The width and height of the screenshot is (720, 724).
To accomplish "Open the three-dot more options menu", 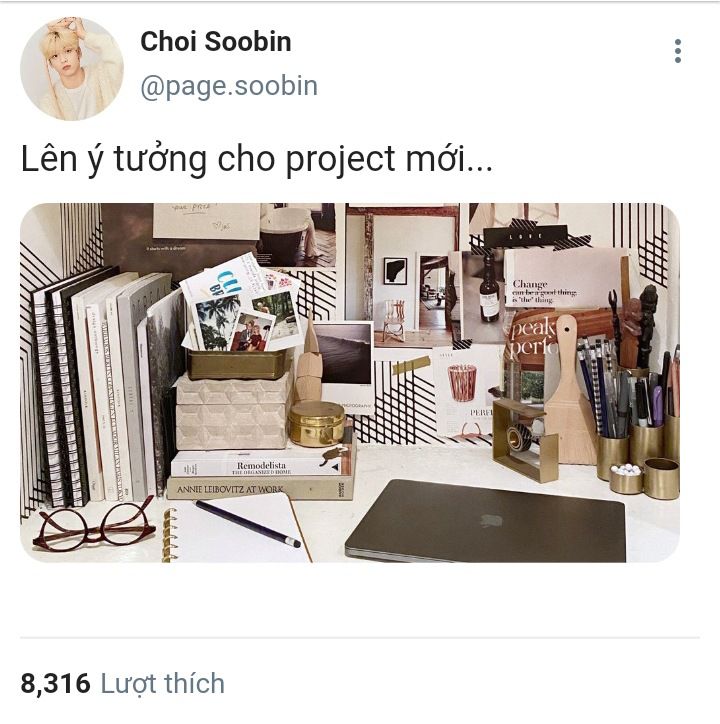I will 678,51.
